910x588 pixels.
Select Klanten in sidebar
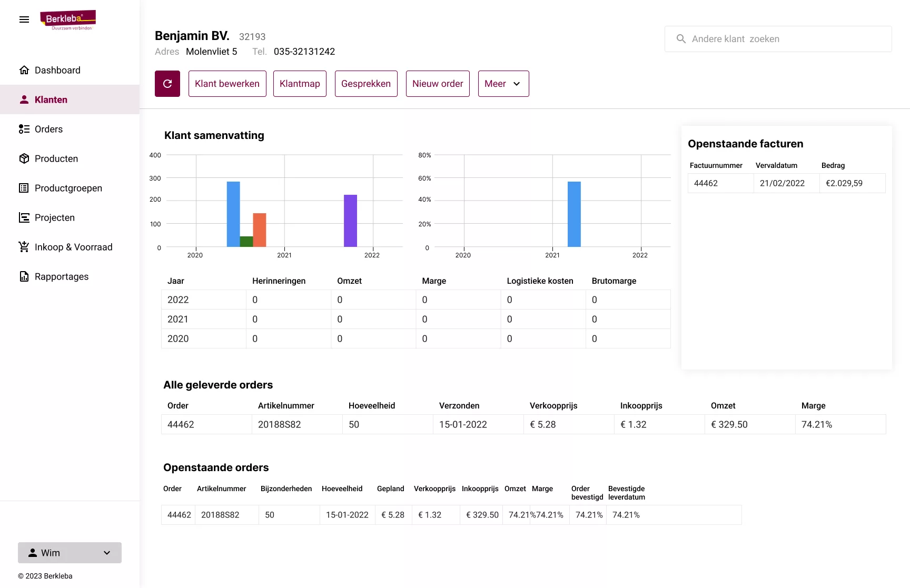coord(70,99)
